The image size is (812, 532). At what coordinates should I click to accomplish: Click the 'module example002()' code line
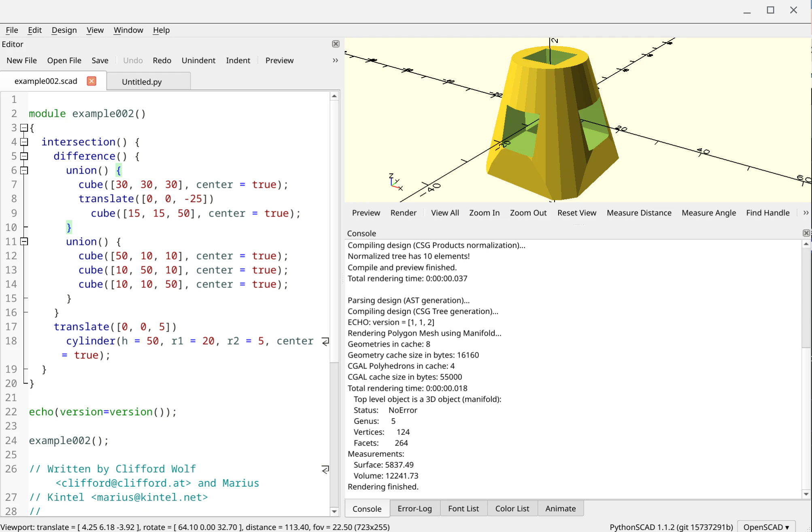87,114
